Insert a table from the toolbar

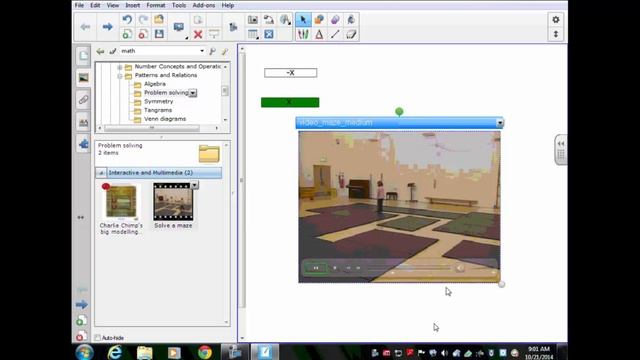pyautogui.click(x=253, y=34)
